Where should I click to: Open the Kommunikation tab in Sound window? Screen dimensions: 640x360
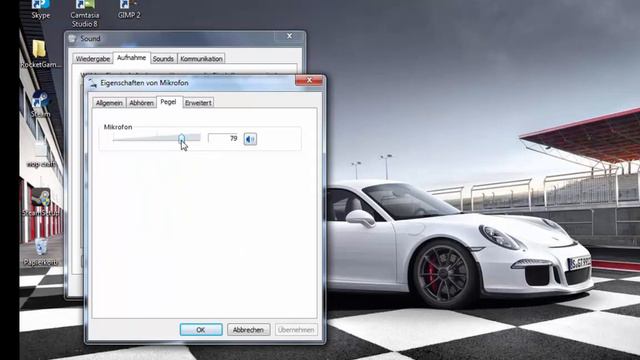(201, 59)
